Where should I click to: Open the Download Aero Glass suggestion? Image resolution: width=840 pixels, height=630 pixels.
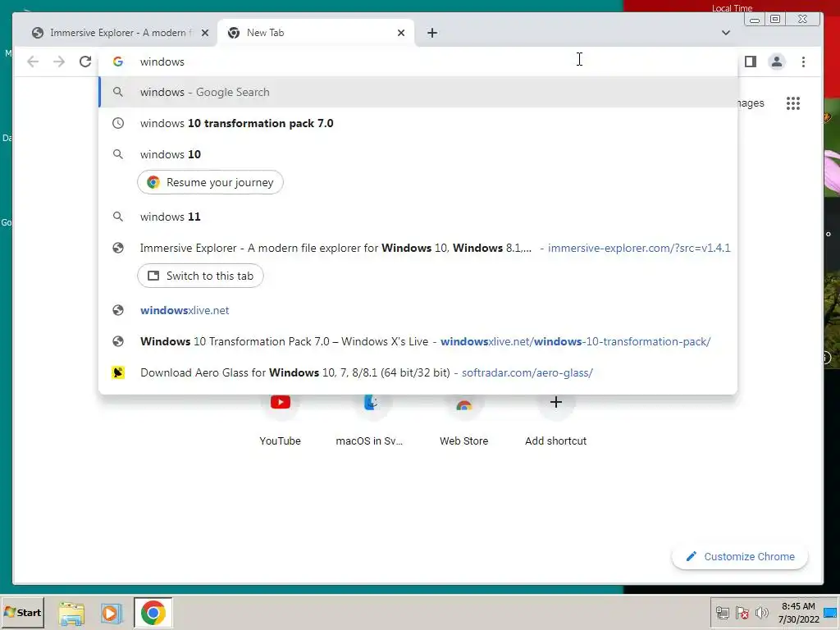418,372
